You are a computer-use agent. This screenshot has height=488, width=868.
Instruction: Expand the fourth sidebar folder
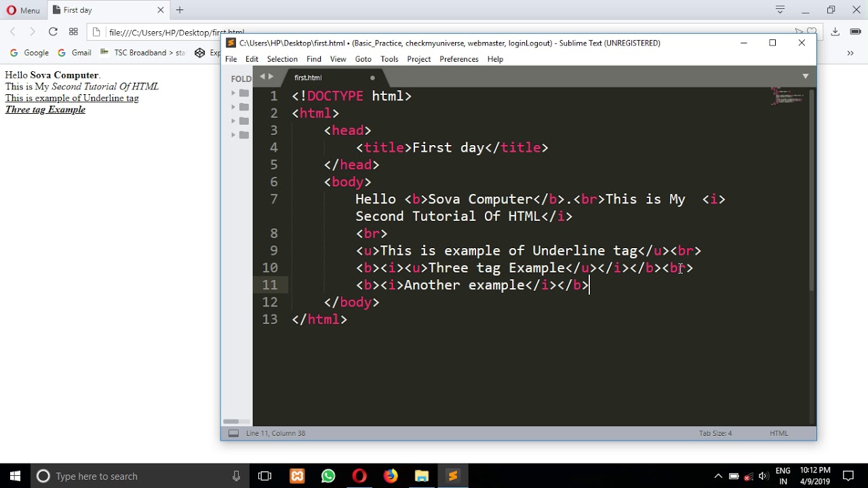pos(233,135)
